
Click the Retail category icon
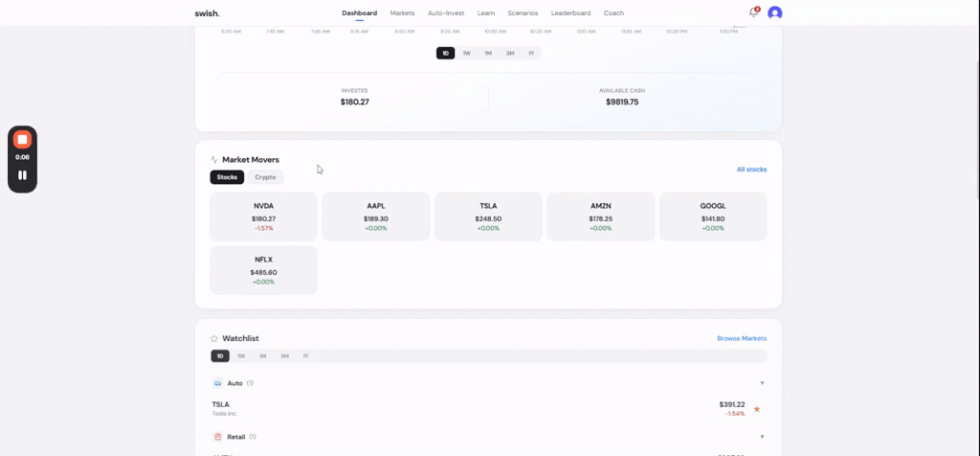click(x=217, y=437)
